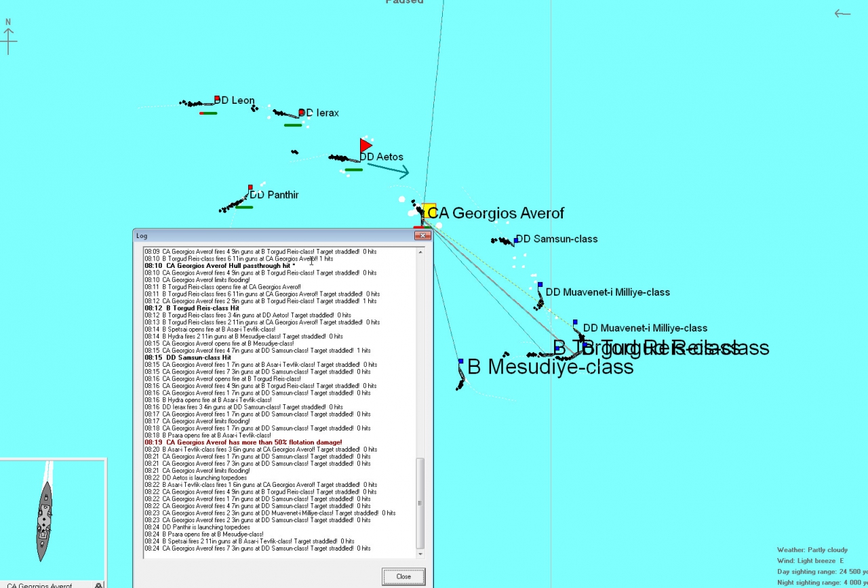Select the DD Leon ship marker
Screen dimensions: 868x588
tap(217, 99)
